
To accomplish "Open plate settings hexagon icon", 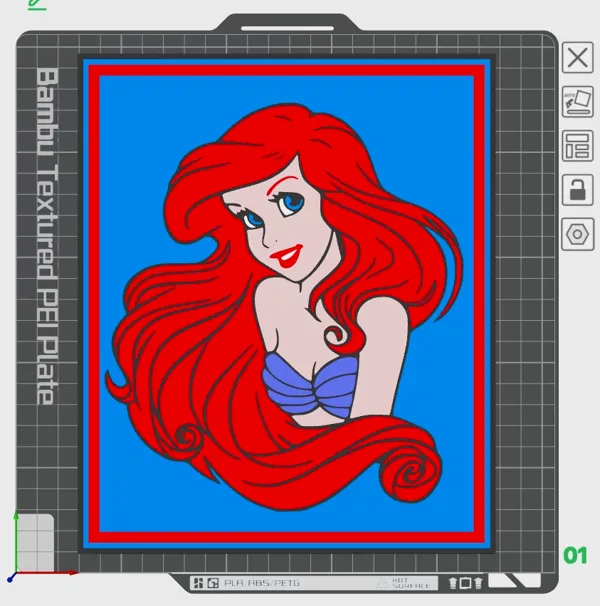I will pyautogui.click(x=577, y=234).
